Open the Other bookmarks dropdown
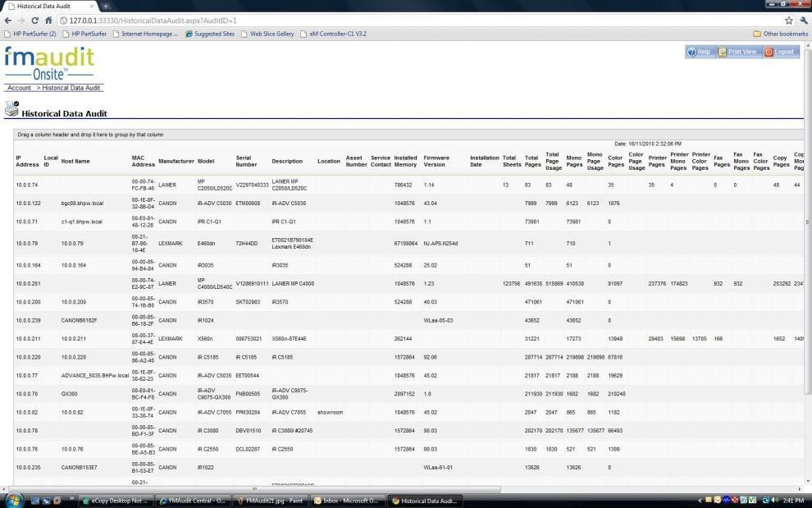 pos(782,34)
